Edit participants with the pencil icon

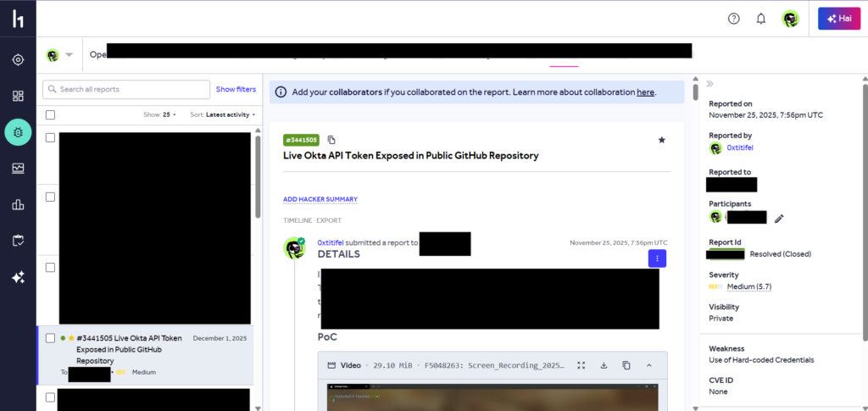pos(779,218)
